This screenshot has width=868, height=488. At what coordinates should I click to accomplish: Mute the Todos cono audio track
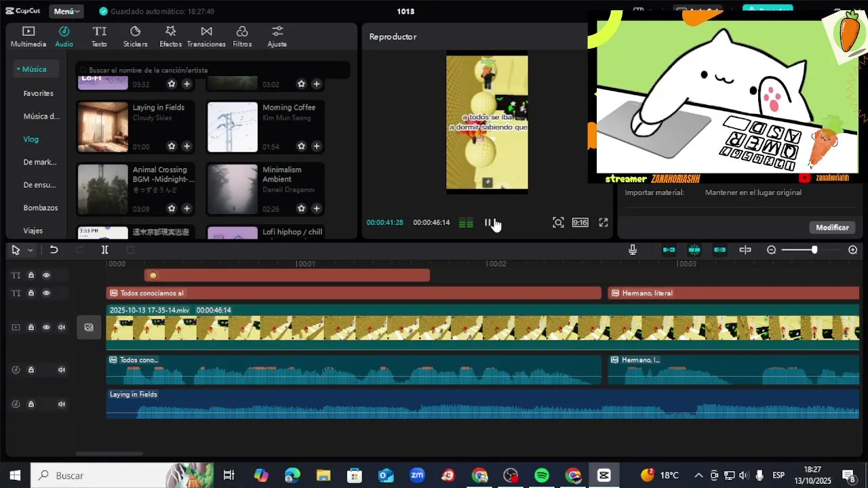pyautogui.click(x=62, y=370)
